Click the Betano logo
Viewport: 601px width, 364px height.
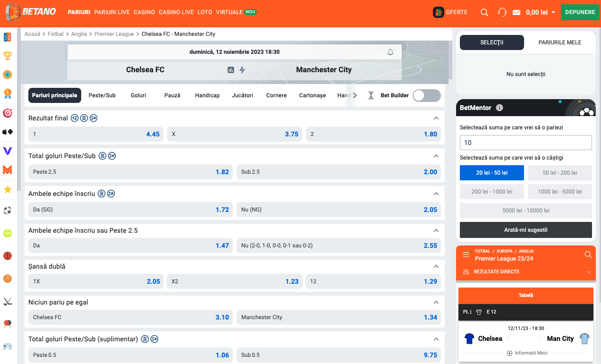click(x=31, y=12)
